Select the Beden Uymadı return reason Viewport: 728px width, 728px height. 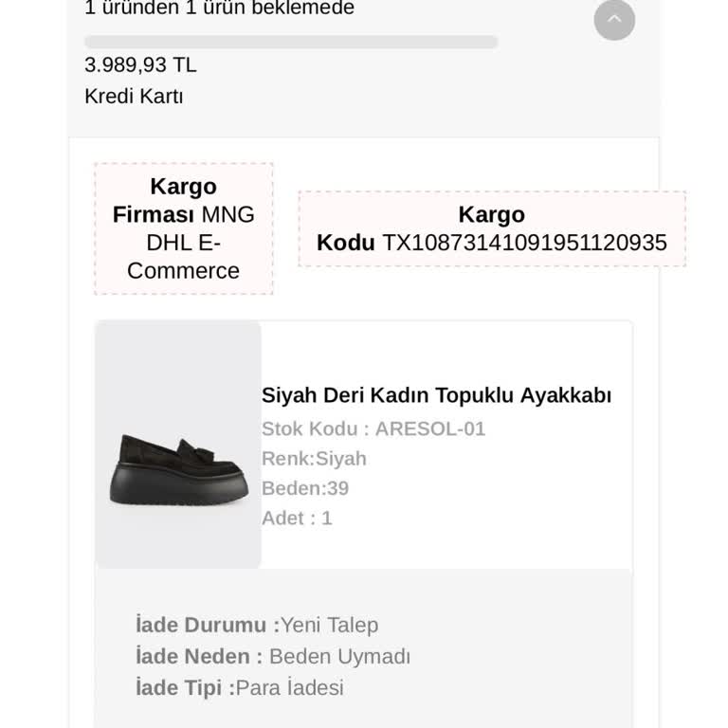[339, 657]
